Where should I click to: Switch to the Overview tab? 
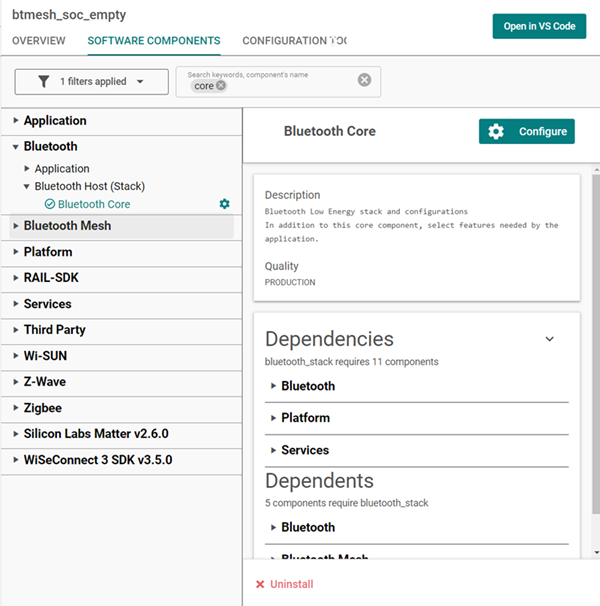(39, 41)
